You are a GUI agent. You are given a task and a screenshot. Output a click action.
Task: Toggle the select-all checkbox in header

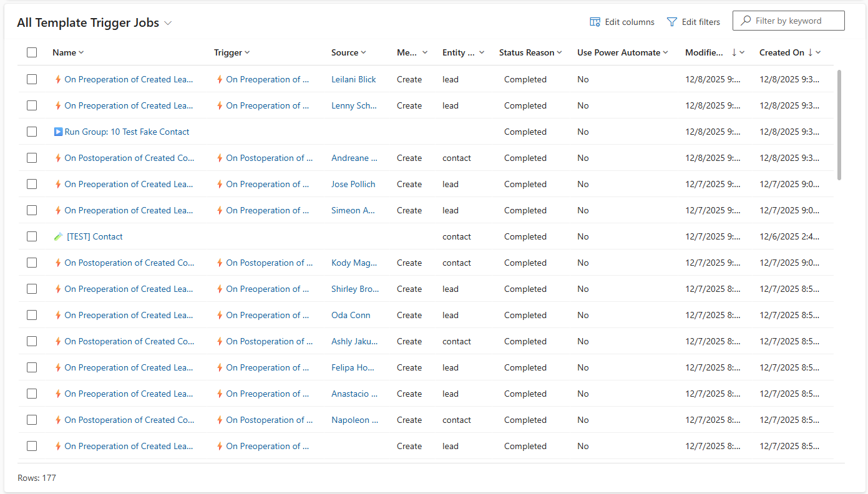coord(32,52)
